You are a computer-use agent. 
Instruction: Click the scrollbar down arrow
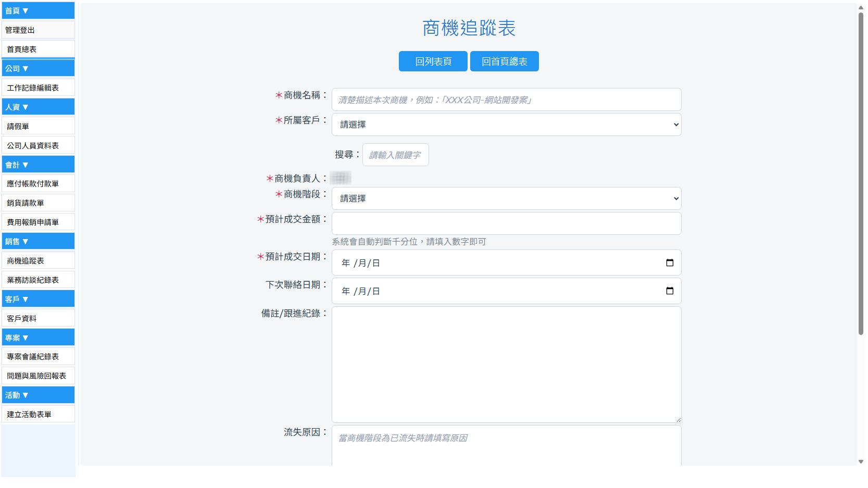(x=861, y=461)
